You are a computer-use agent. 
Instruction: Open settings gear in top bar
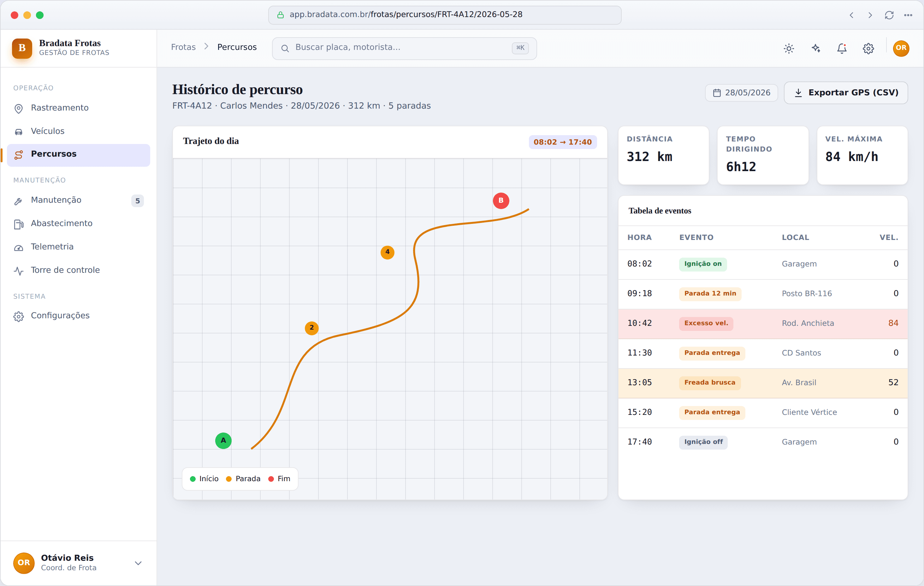click(x=868, y=48)
